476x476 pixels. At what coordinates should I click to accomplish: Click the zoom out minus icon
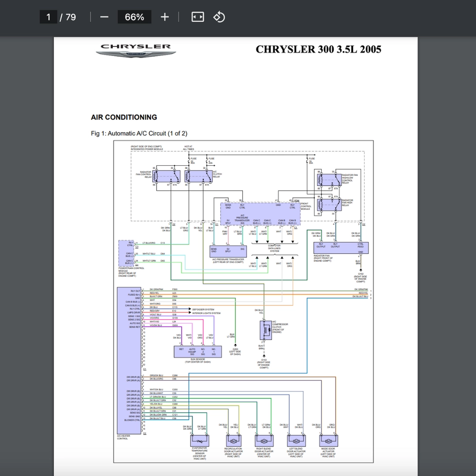coord(104,17)
